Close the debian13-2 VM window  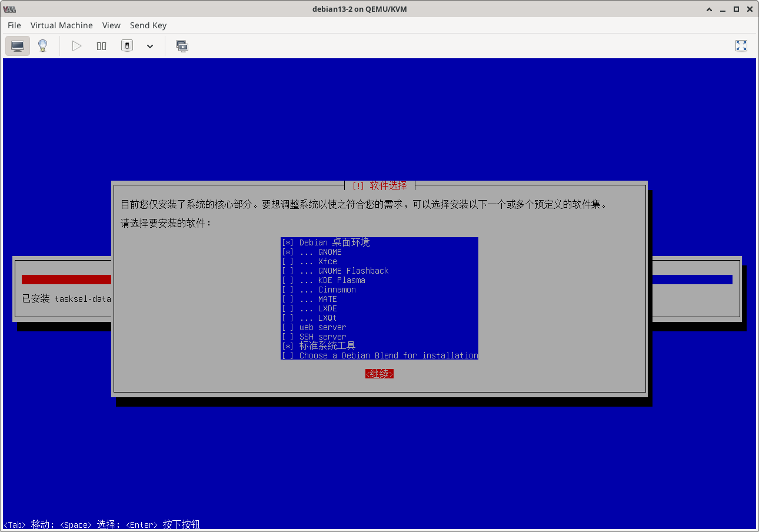tap(750, 9)
